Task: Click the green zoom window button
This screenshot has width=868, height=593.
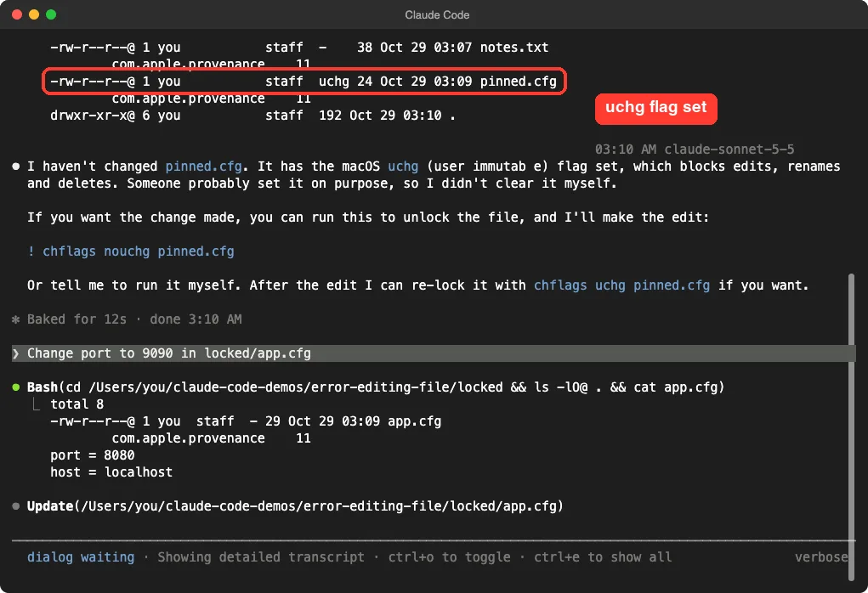Action: pos(51,14)
